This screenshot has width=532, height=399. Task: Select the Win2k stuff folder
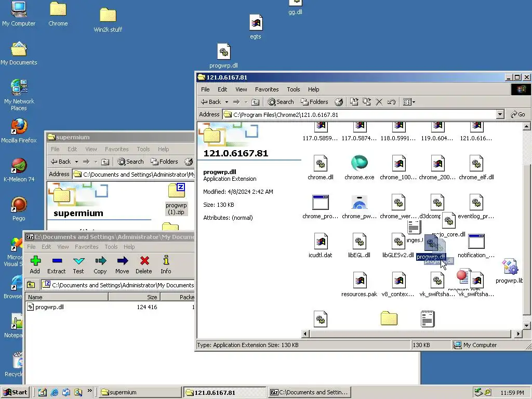[x=108, y=20]
